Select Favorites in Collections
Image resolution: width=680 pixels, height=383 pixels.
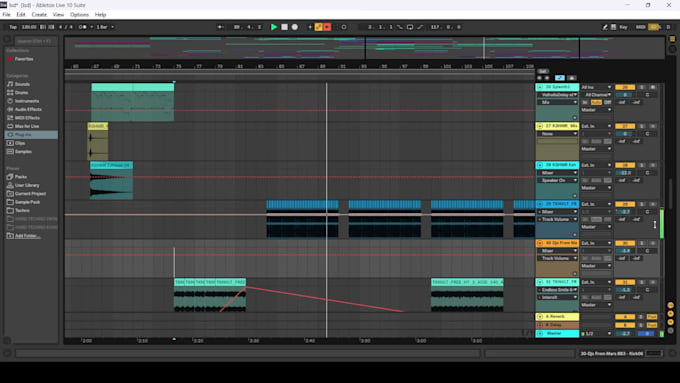(24, 59)
